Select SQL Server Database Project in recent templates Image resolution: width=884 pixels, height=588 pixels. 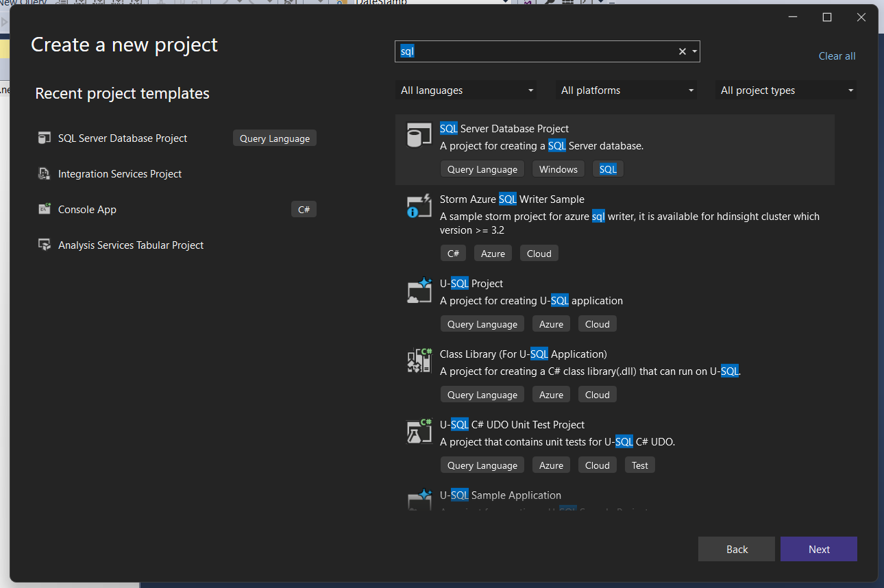[123, 138]
